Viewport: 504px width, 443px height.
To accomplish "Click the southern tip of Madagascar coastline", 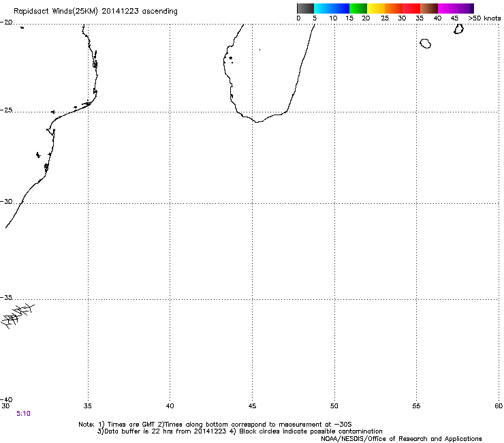I will [257, 121].
